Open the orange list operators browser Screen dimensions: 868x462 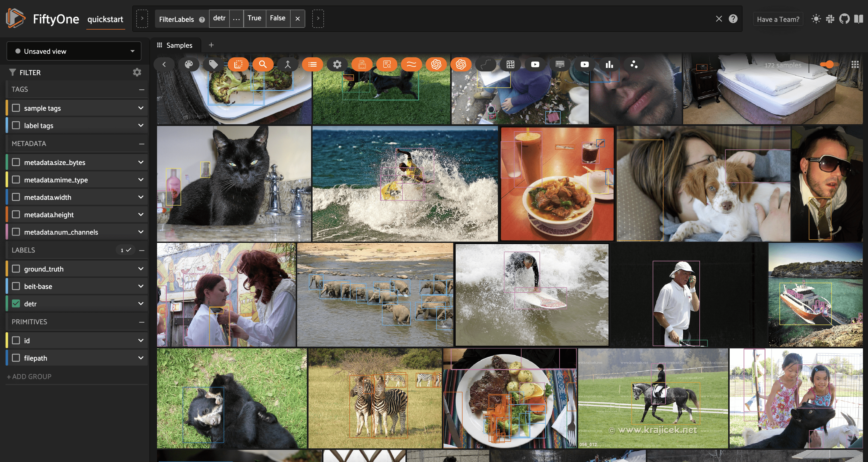point(312,64)
